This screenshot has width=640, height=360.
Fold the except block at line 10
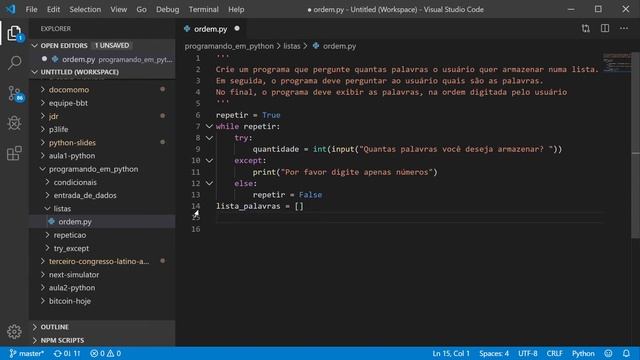click(x=209, y=161)
